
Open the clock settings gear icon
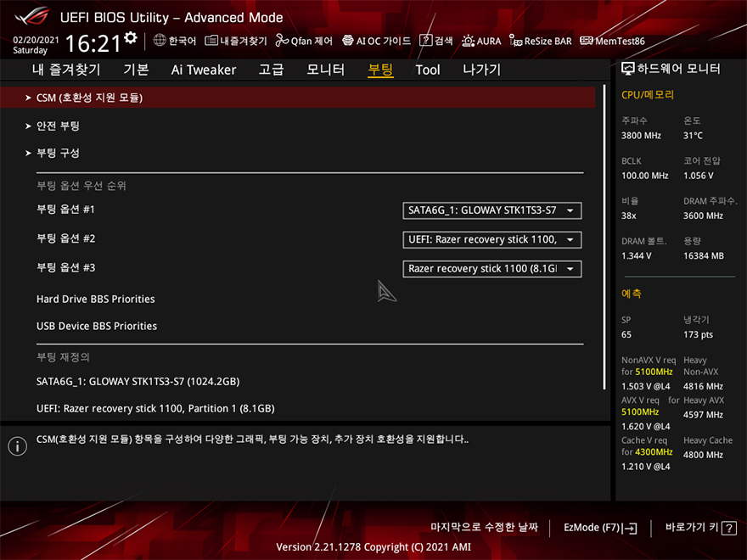(131, 37)
